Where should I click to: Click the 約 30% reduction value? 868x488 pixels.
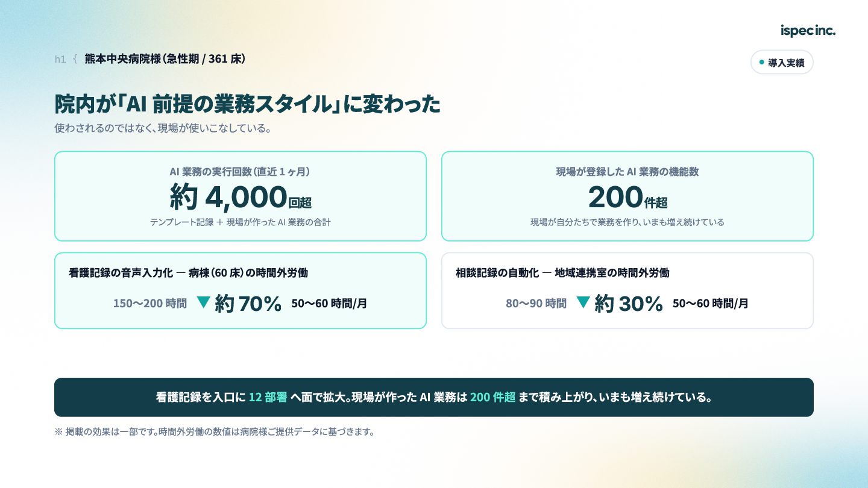click(x=629, y=304)
